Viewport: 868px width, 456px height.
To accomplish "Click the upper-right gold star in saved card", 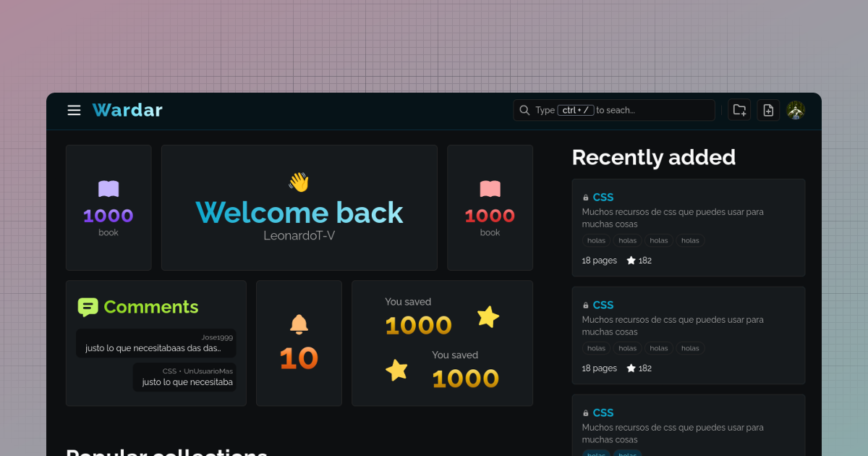I will 488,316.
